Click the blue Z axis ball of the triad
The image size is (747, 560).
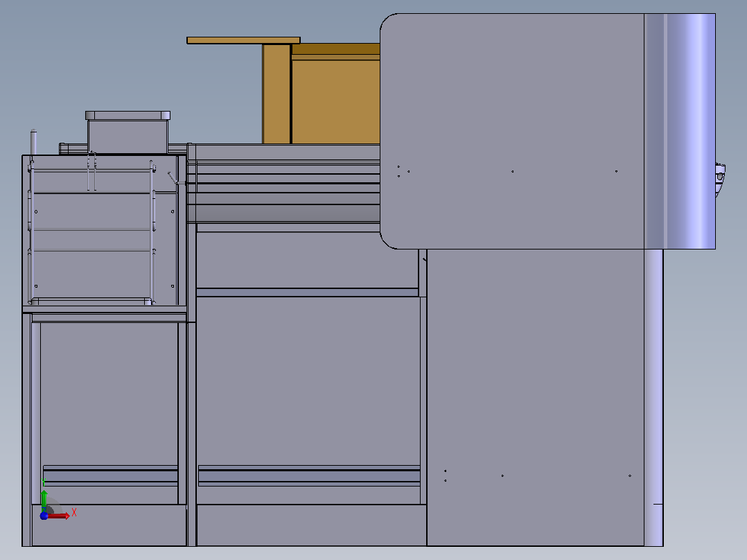click(44, 516)
